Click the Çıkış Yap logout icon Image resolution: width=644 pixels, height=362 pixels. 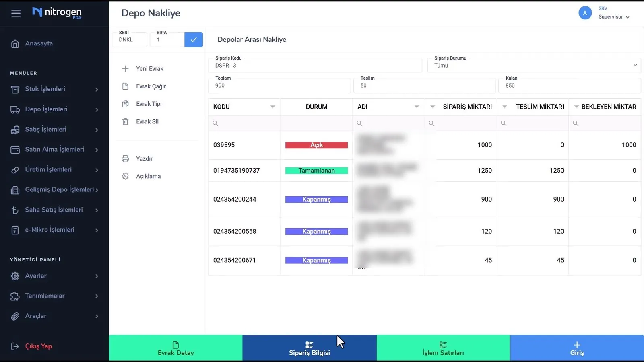[x=15, y=346]
